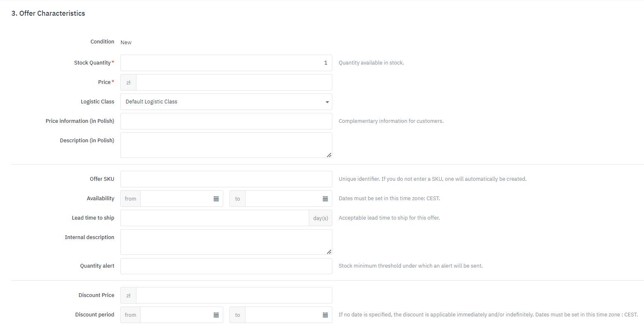
Task: Open the Availability to-date calendar icon
Action: (325, 199)
